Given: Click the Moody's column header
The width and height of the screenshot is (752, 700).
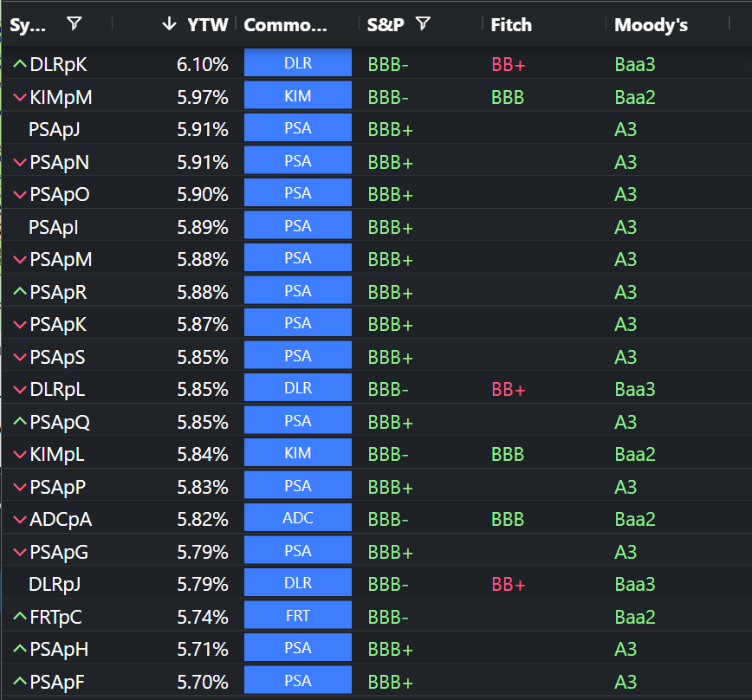Looking at the screenshot, I should 651,25.
